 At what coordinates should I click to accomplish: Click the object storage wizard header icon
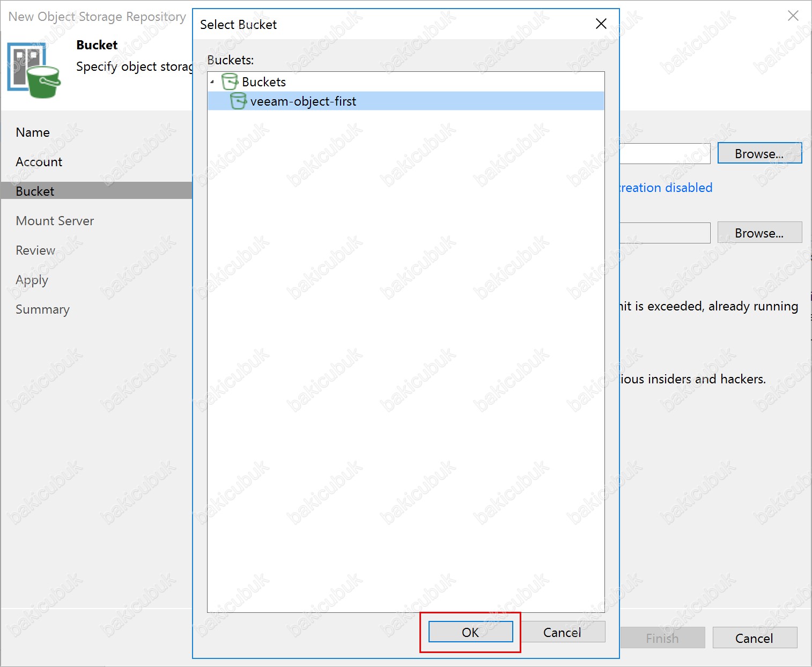click(x=34, y=70)
